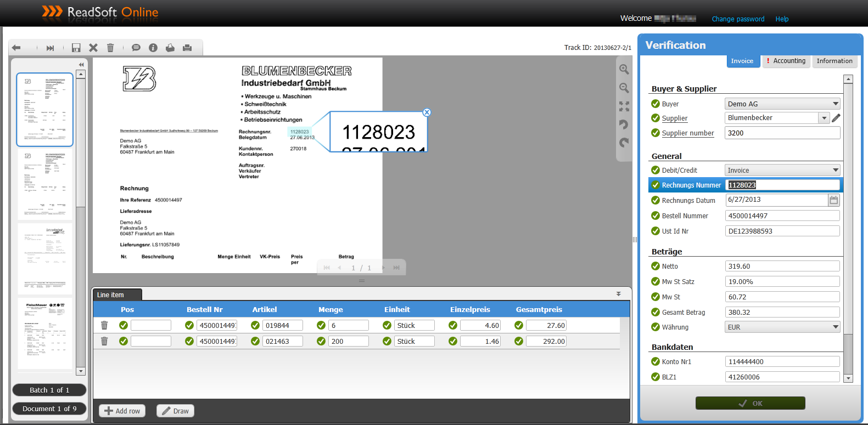Viewport: 868px width, 425px height.
Task: Zoom out on the invoice image
Action: pyautogui.click(x=624, y=88)
